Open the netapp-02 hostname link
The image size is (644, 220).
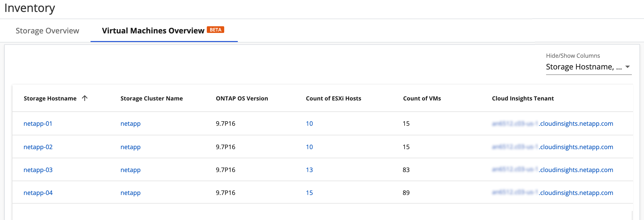[x=38, y=147]
